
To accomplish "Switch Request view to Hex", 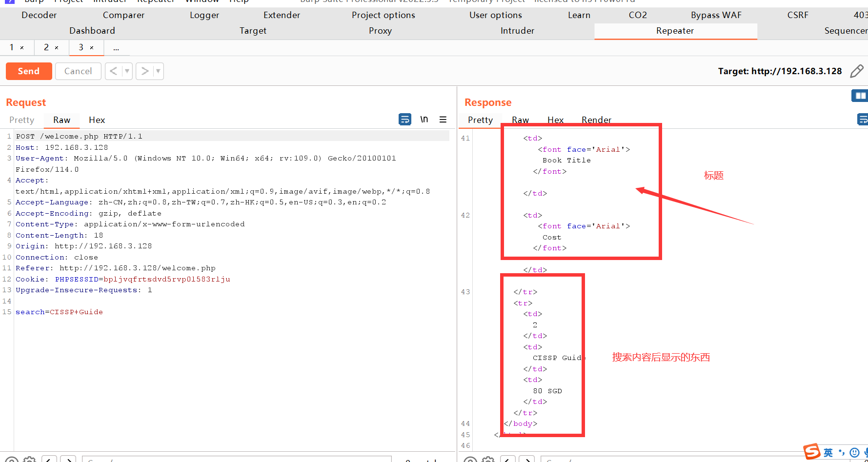I will pyautogui.click(x=97, y=120).
